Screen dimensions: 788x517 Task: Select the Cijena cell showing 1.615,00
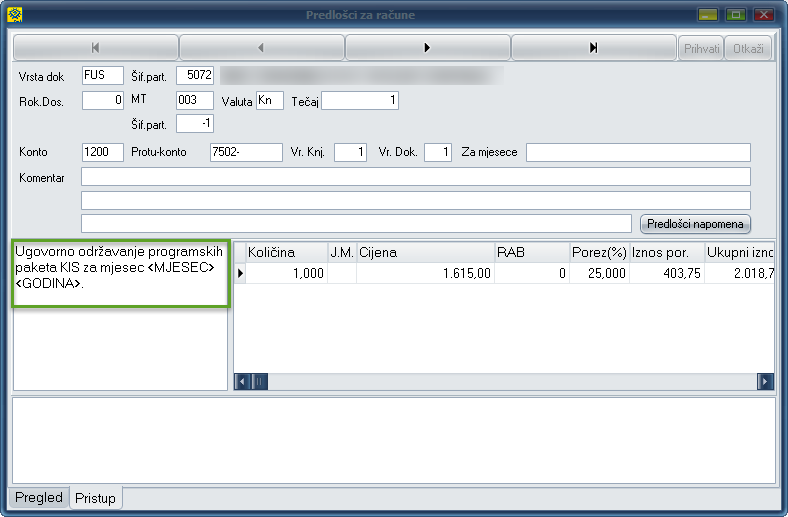425,273
